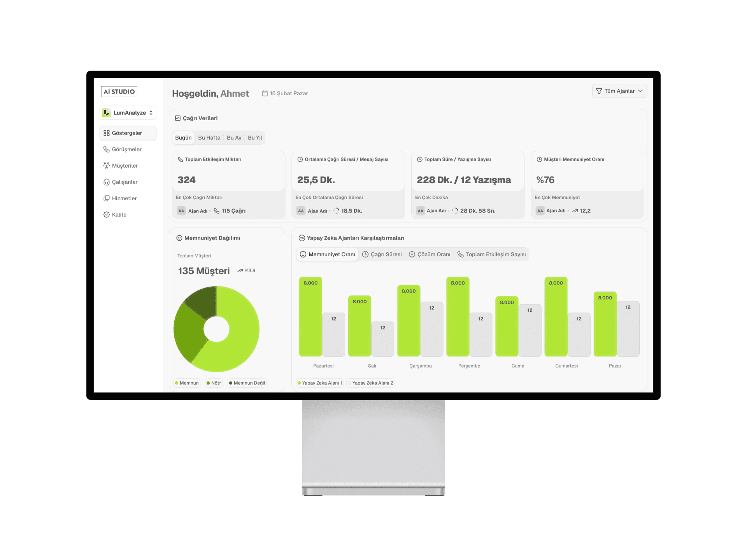Image resolution: width=747 pixels, height=560 pixels.
Task: Click the AI STUDIO logo
Action: click(x=119, y=92)
